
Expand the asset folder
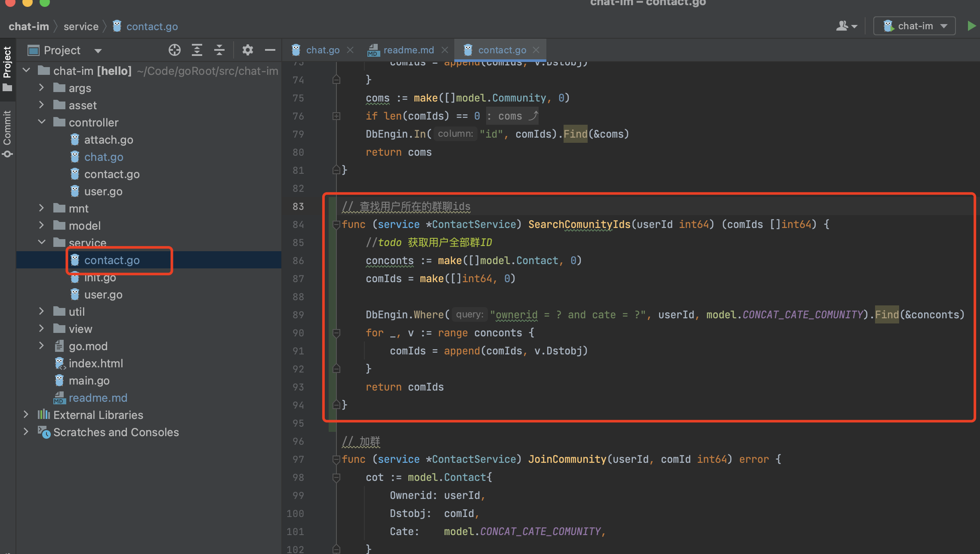pyautogui.click(x=42, y=105)
